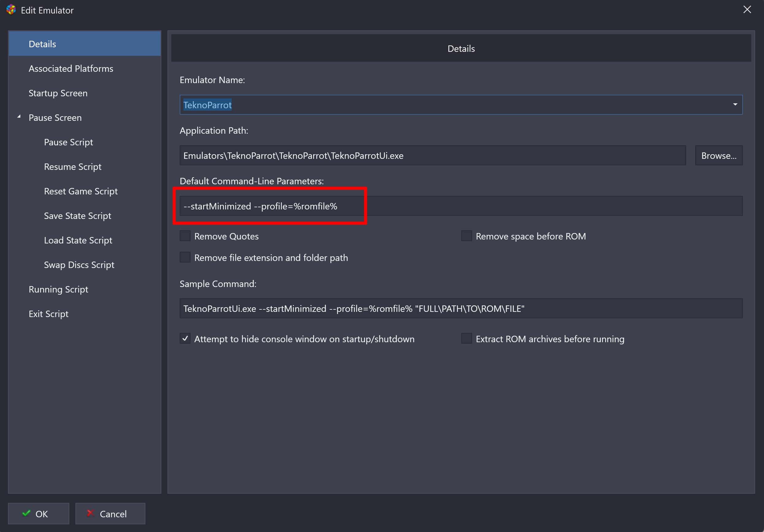The height and width of the screenshot is (532, 764).
Task: Click the LaunchBox cube icon in title bar
Action: [11, 10]
